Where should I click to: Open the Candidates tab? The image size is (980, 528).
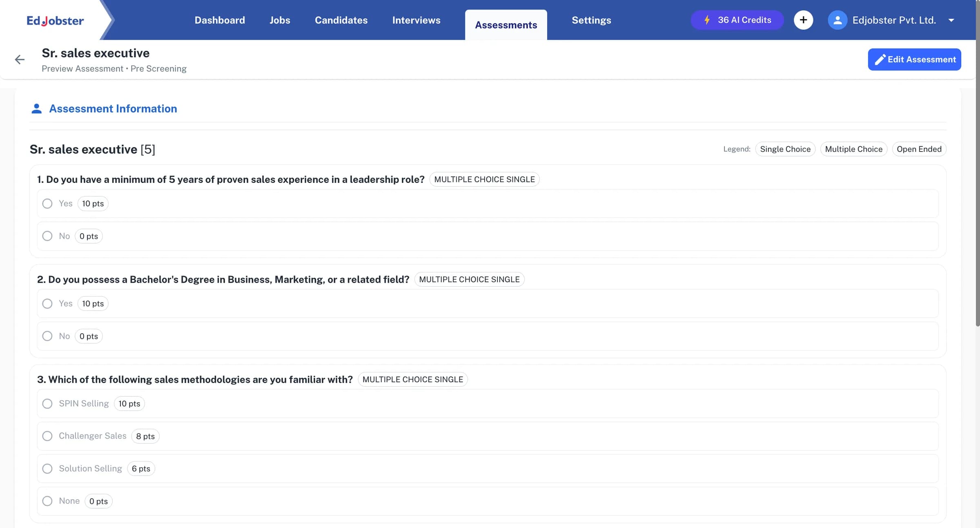click(x=341, y=20)
